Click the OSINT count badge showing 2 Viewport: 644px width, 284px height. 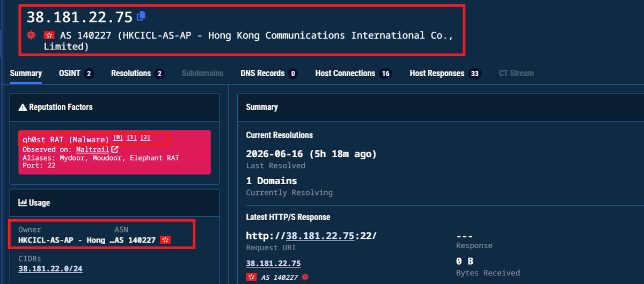pyautogui.click(x=89, y=74)
